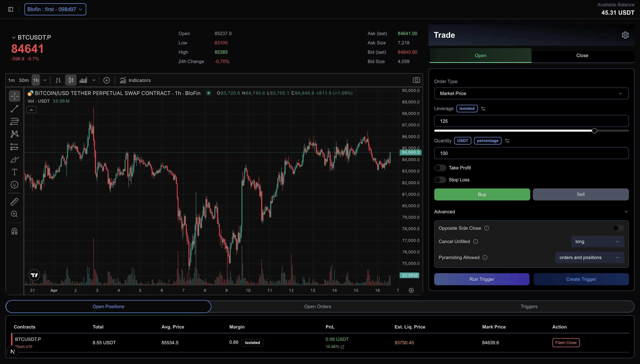
Task: Toggle quantity unit USDT badge
Action: coord(462,141)
